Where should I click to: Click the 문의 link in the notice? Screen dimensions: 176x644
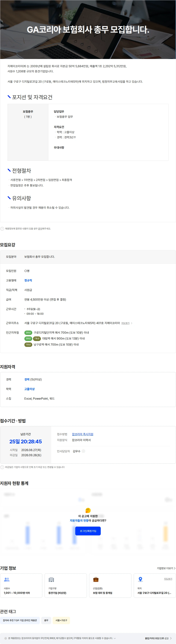pos(40,229)
